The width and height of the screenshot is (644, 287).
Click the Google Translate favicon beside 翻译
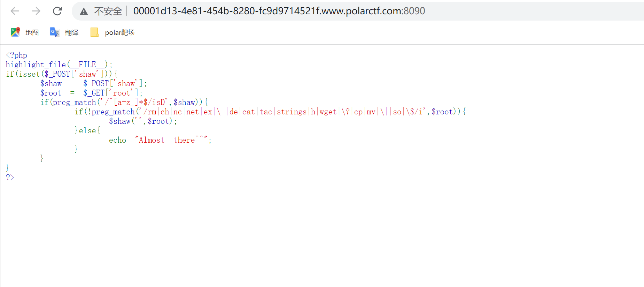pos(54,32)
